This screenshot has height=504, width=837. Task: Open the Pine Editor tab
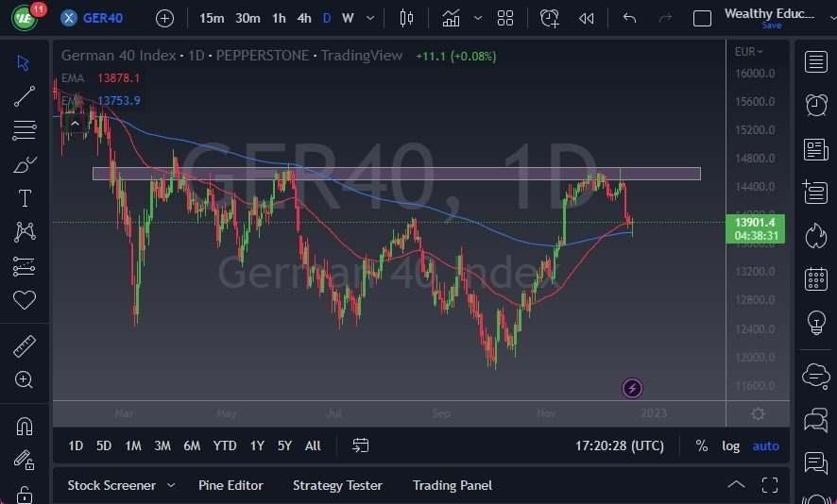[231, 485]
